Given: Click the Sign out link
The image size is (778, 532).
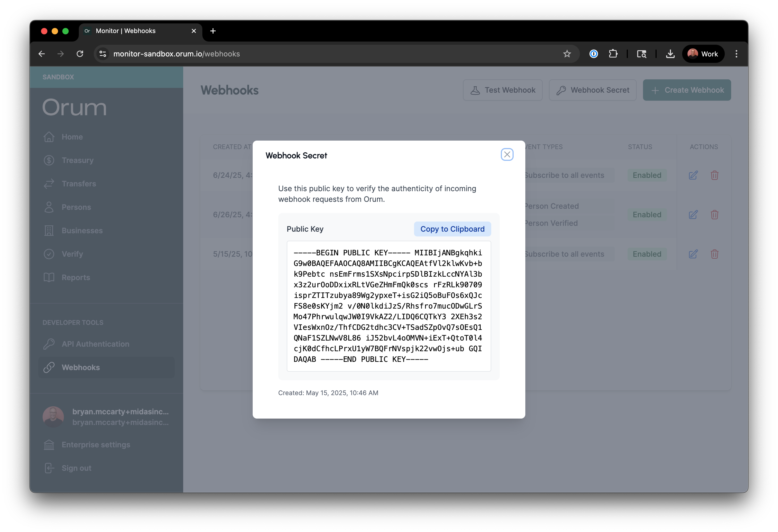Looking at the screenshot, I should [76, 468].
